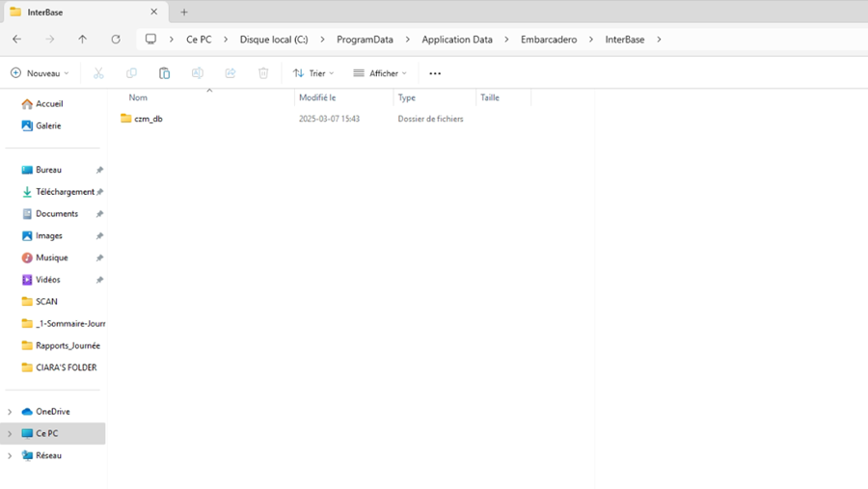This screenshot has height=489, width=868.
Task: Click the pin icon beside Bureau
Action: click(99, 170)
